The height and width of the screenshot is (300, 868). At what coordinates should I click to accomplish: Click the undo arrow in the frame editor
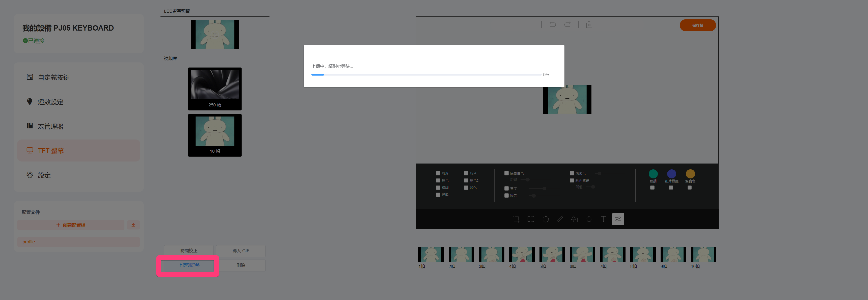click(553, 24)
